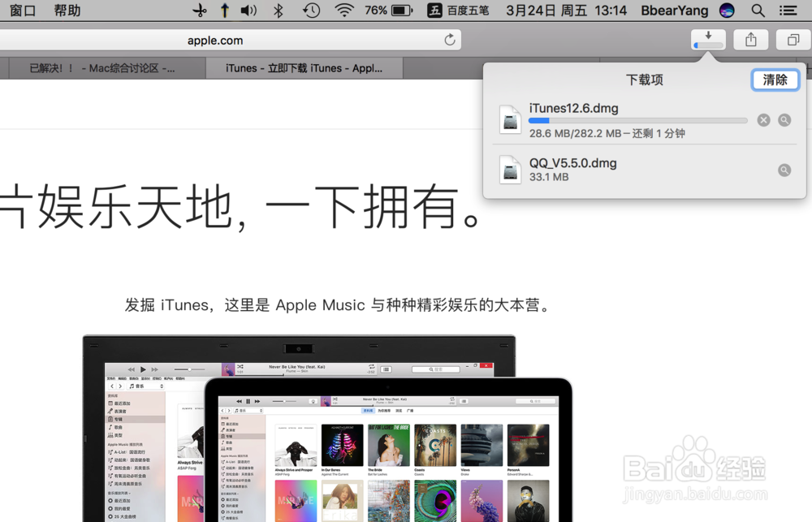This screenshot has height=522, width=812.
Task: Open battery status showing 76%
Action: click(388, 11)
